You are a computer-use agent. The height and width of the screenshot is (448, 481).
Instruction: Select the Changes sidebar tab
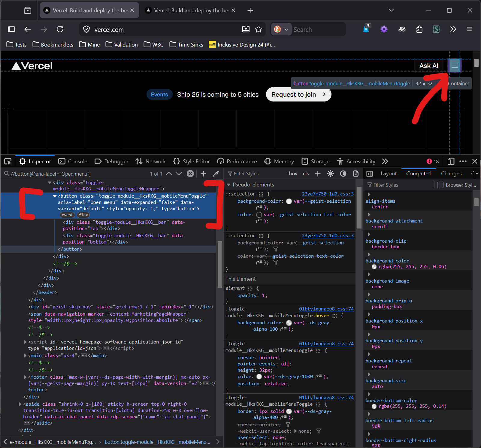pyautogui.click(x=451, y=174)
